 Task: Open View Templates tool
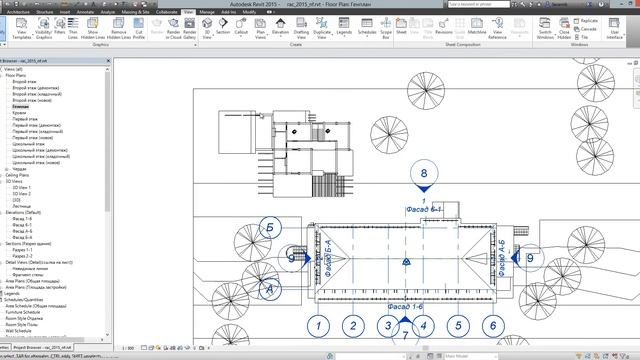pos(22,29)
